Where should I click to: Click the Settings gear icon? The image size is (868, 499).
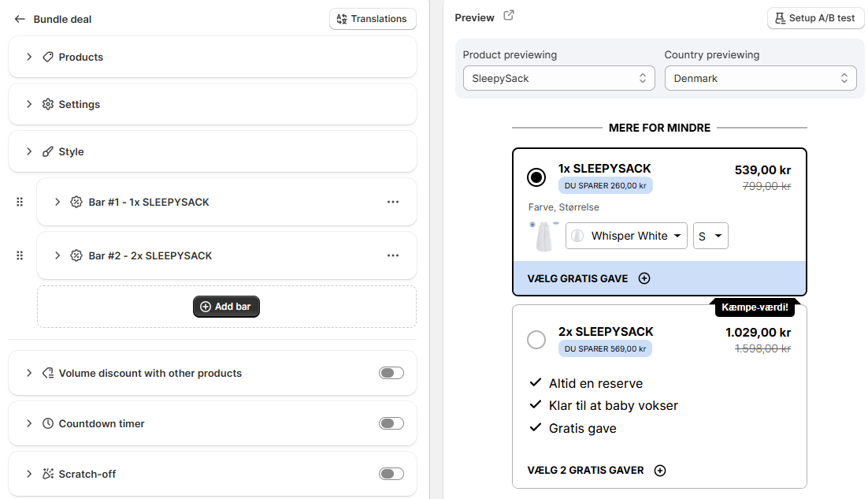point(48,104)
